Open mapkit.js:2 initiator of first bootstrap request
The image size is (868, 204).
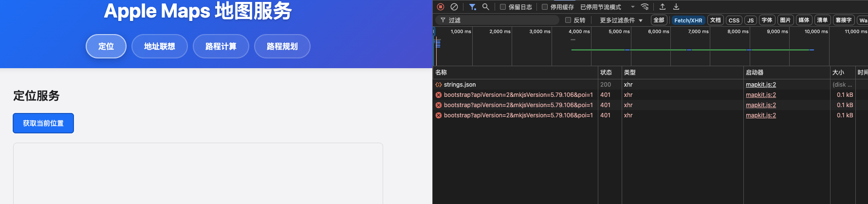coord(761,95)
